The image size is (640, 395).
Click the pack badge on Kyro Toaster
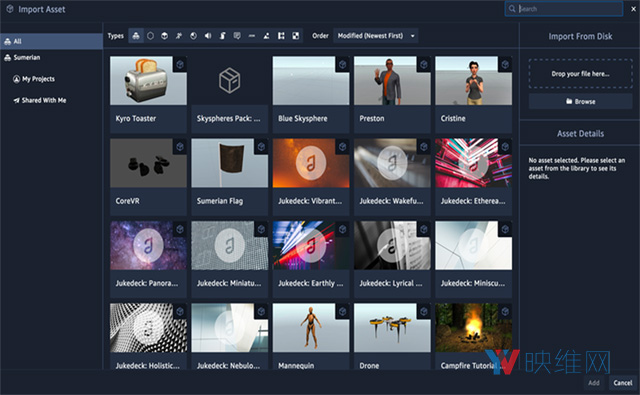180,64
